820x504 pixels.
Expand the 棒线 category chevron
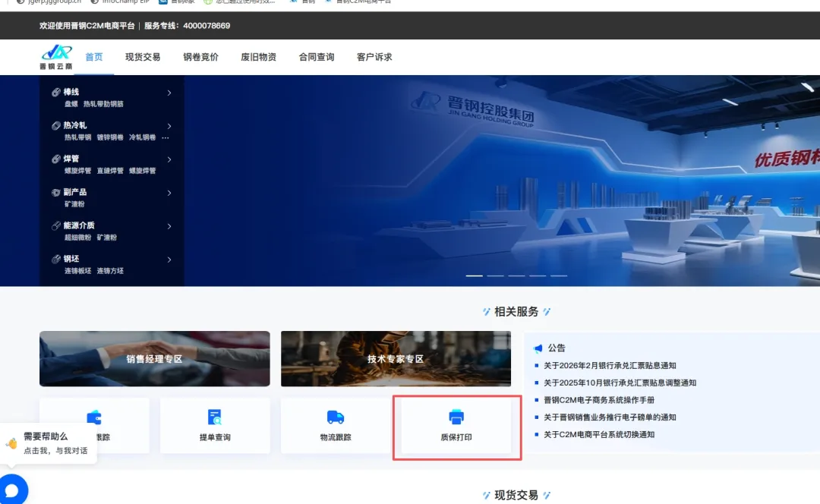[x=169, y=93]
